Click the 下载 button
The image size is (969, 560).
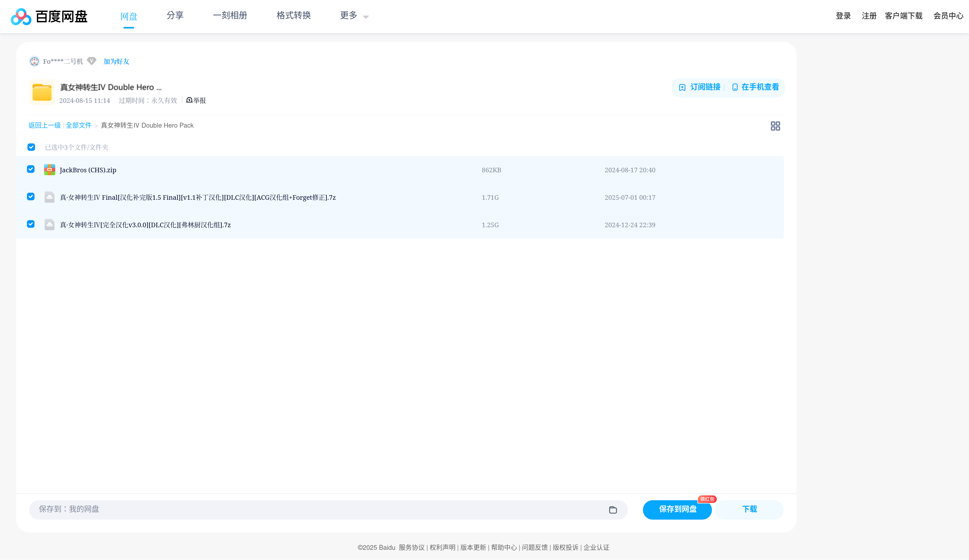point(749,510)
